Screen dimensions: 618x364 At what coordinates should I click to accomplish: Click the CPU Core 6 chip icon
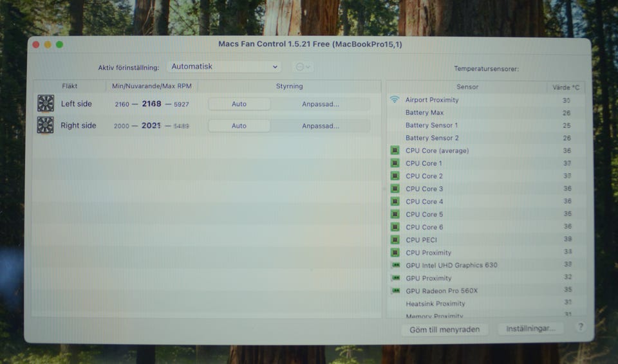click(395, 227)
